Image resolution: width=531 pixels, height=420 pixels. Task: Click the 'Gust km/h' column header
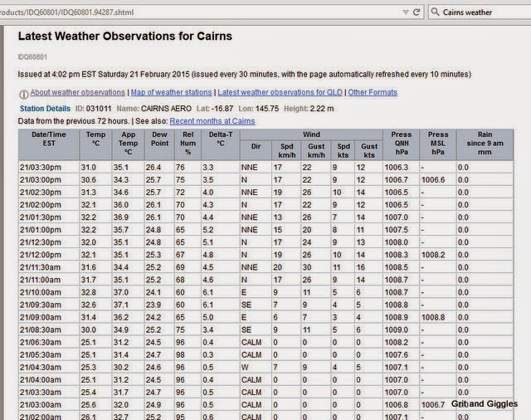tap(316, 150)
